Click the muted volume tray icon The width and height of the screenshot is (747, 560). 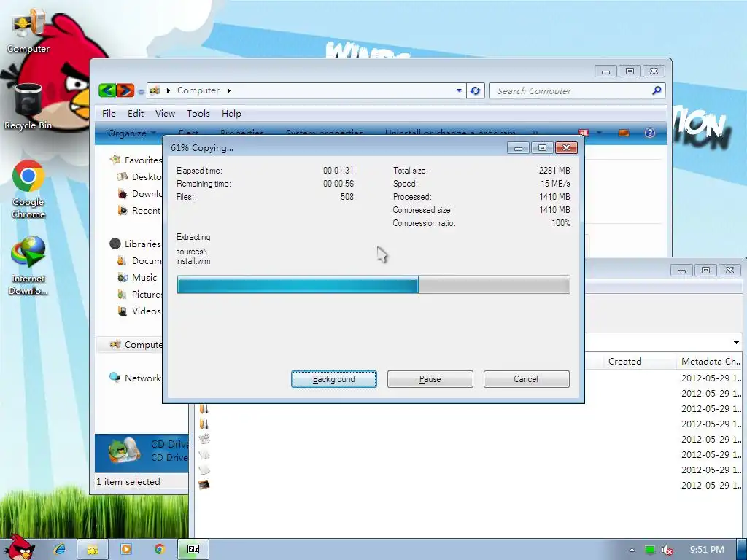click(667, 550)
